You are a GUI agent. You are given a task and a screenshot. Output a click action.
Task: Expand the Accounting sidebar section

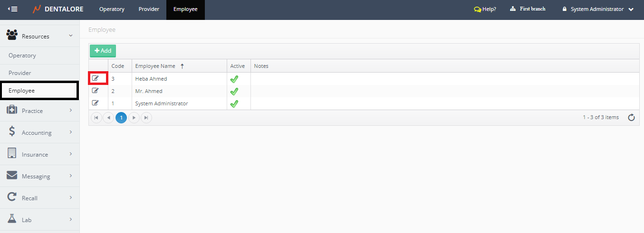(39, 132)
